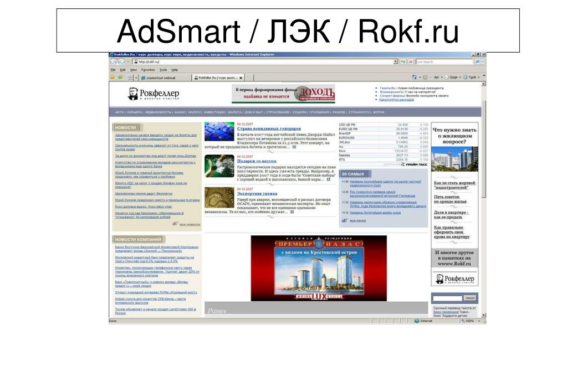Open Пять советов по аренде жилья link
Viewport: 567px width, 392px height.
tap(450, 199)
